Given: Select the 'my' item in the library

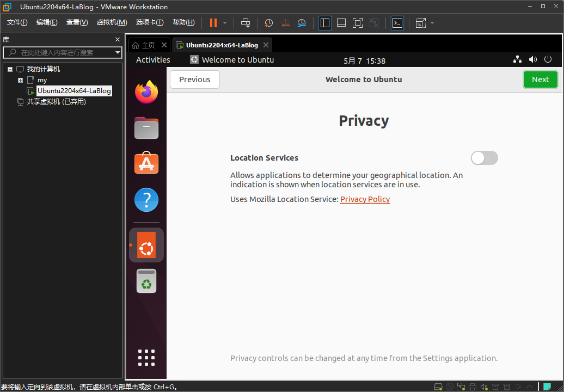Looking at the screenshot, I should [42, 80].
